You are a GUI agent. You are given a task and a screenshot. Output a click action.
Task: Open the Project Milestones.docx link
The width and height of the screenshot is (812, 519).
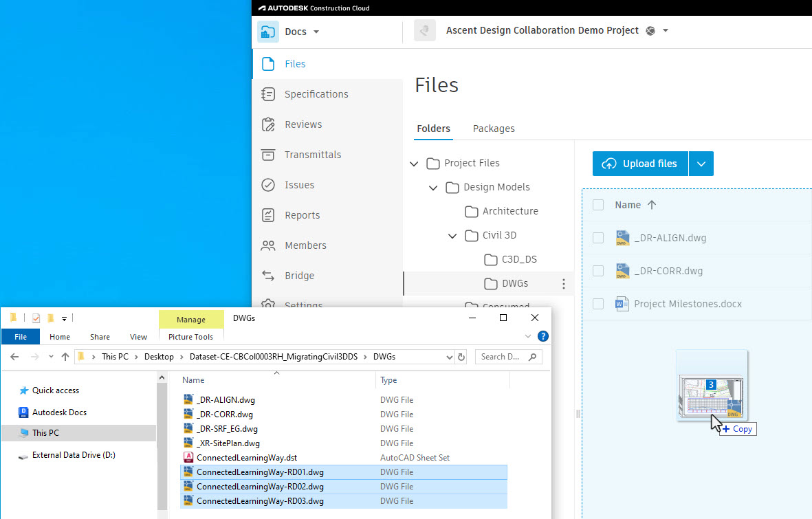[x=688, y=304]
